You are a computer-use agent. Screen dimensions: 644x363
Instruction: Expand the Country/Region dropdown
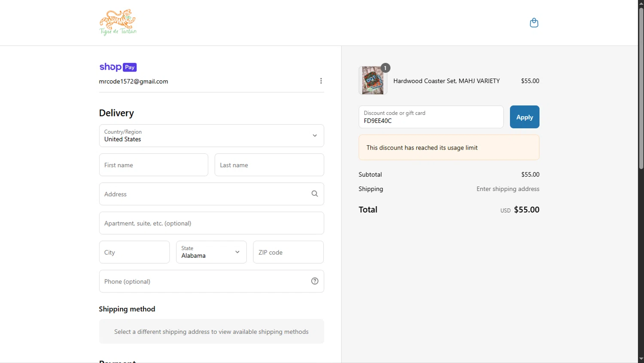pyautogui.click(x=211, y=136)
